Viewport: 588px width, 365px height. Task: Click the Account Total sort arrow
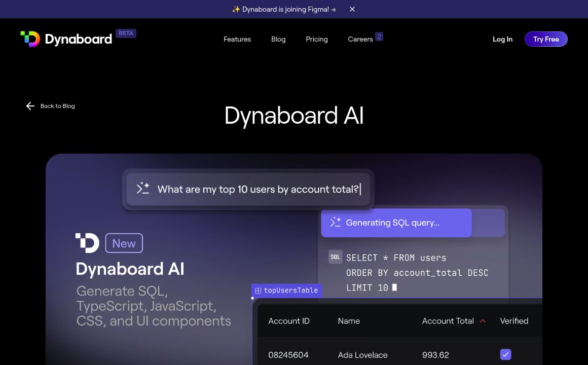point(483,320)
